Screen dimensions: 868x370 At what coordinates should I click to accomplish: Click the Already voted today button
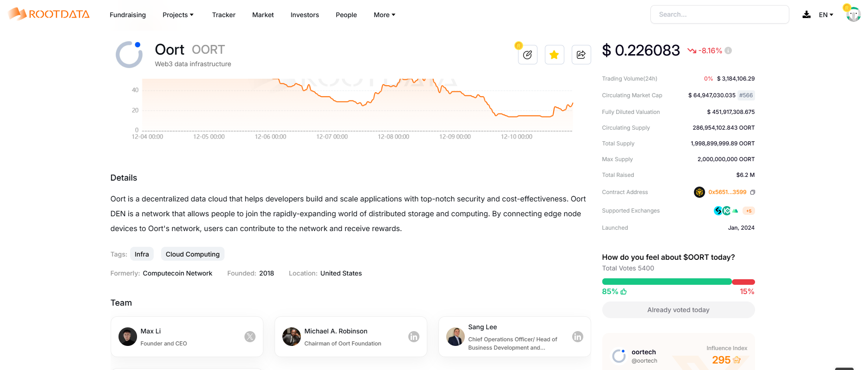click(x=678, y=310)
